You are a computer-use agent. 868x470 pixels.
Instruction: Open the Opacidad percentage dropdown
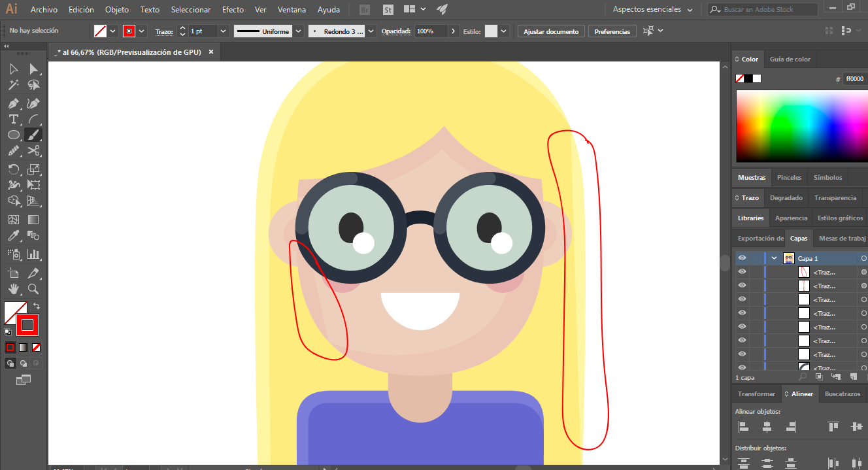(x=454, y=31)
